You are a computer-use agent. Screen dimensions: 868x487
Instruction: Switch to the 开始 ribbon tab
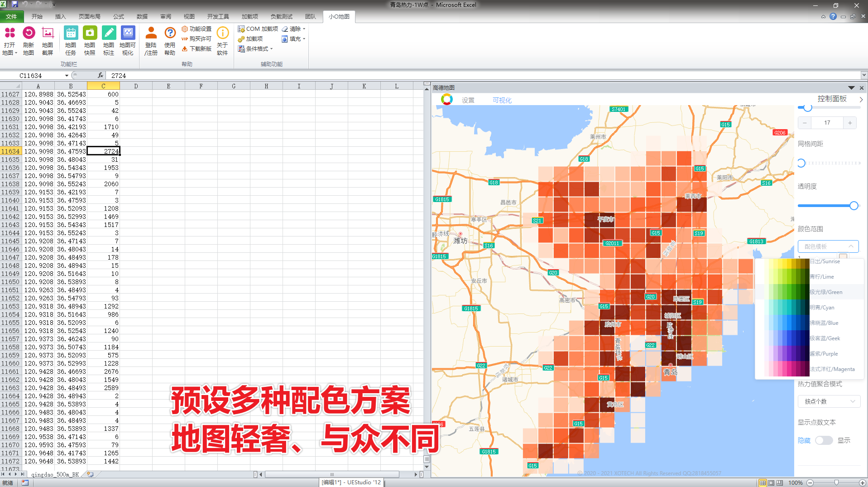(x=37, y=17)
